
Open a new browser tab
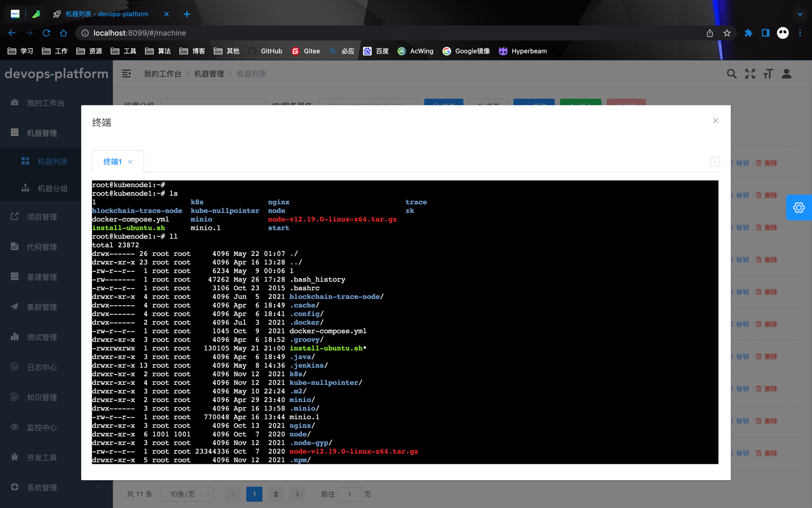coord(186,14)
